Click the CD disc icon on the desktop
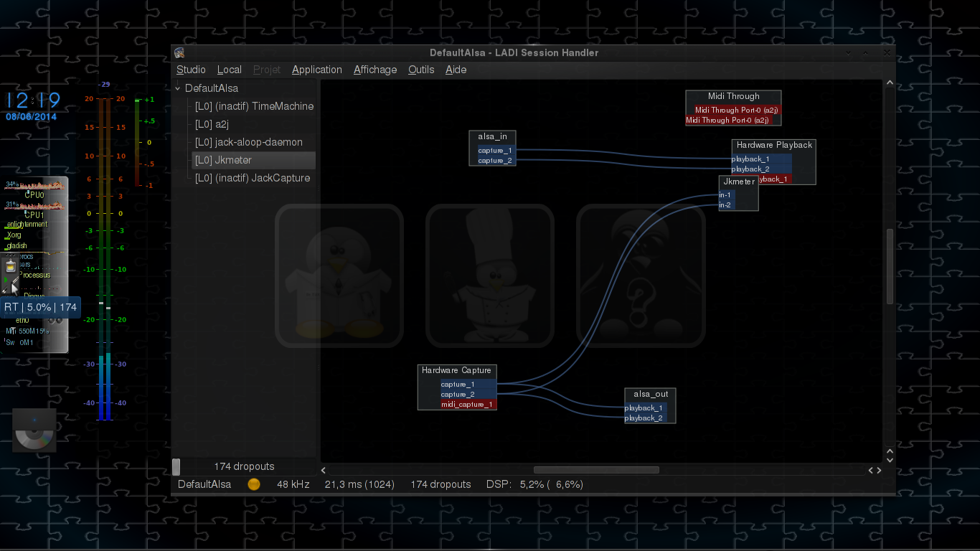Image resolution: width=980 pixels, height=551 pixels. tap(34, 430)
